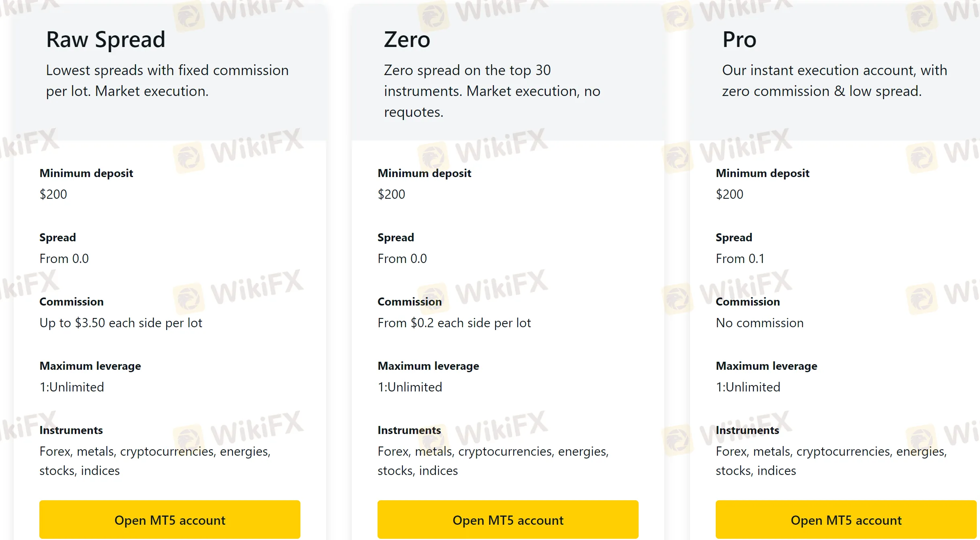Click Raw Spread minimum deposit $200

pyautogui.click(x=53, y=194)
